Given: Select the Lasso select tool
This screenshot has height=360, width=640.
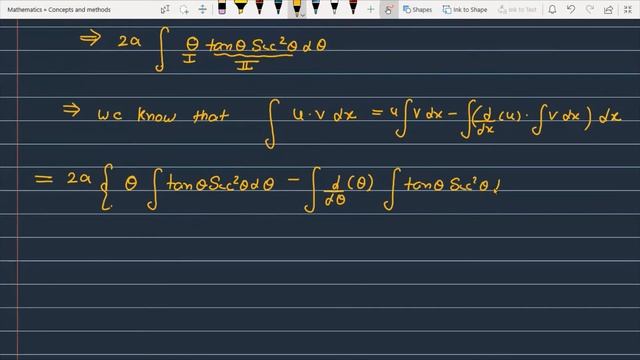Looking at the screenshot, I should point(184,9).
